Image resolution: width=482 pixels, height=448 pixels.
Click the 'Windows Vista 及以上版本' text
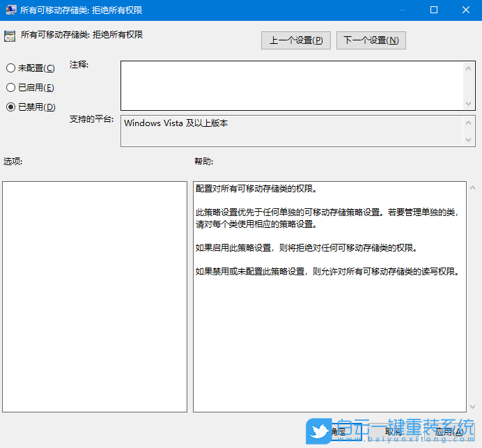pos(176,123)
